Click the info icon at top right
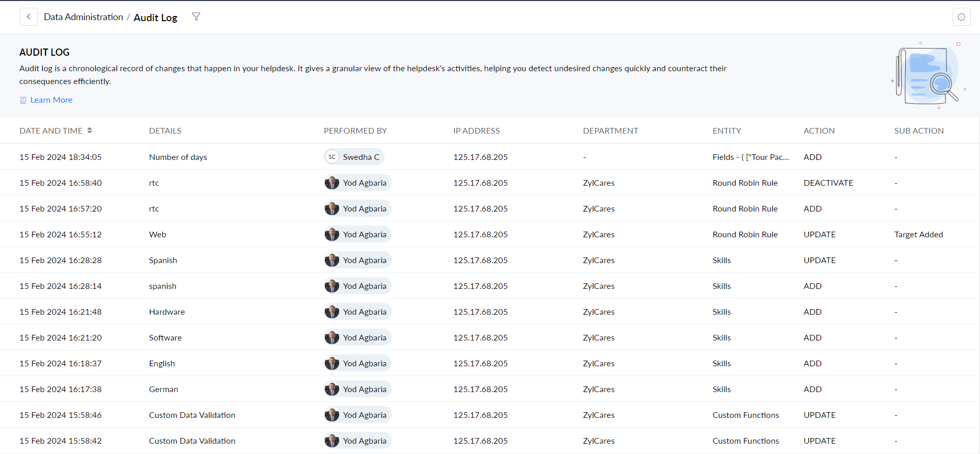This screenshot has width=980, height=454. tap(961, 17)
